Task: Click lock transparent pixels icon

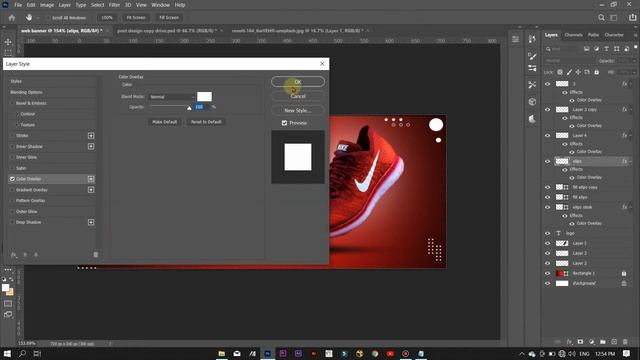Action: click(x=560, y=72)
